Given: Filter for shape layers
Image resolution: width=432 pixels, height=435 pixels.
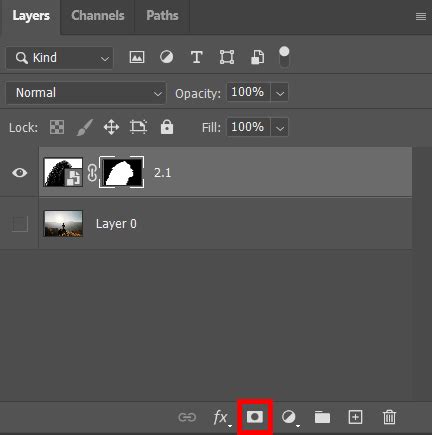Looking at the screenshot, I should click(227, 57).
